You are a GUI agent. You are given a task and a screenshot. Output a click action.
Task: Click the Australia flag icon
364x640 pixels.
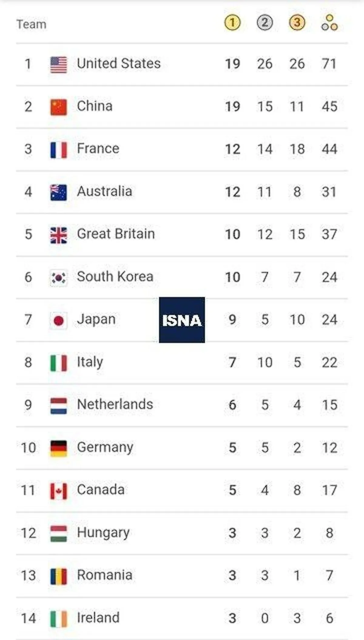pos(59,193)
